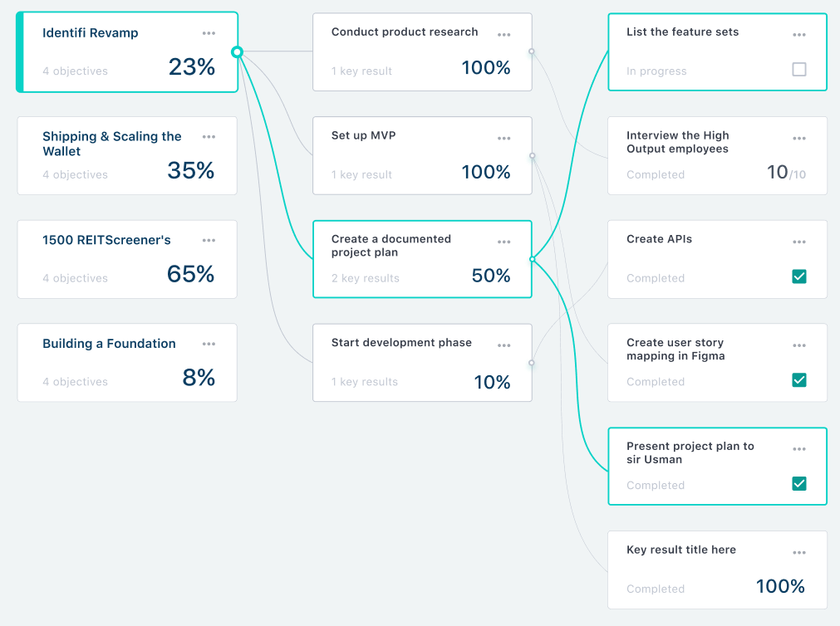
Task: Open more options for Set up MVP
Action: click(x=504, y=138)
